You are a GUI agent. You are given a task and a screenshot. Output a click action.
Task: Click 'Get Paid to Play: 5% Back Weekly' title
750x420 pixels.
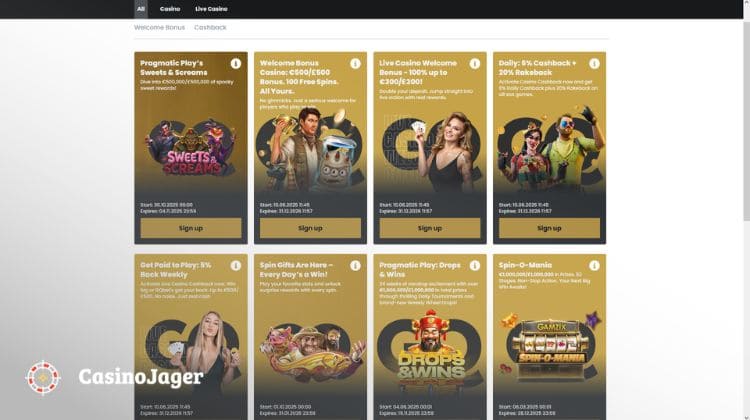pos(175,270)
